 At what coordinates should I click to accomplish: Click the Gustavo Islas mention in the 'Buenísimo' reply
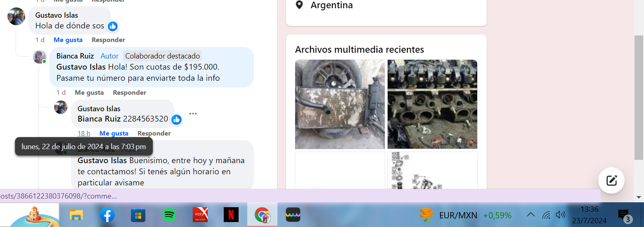tap(102, 160)
